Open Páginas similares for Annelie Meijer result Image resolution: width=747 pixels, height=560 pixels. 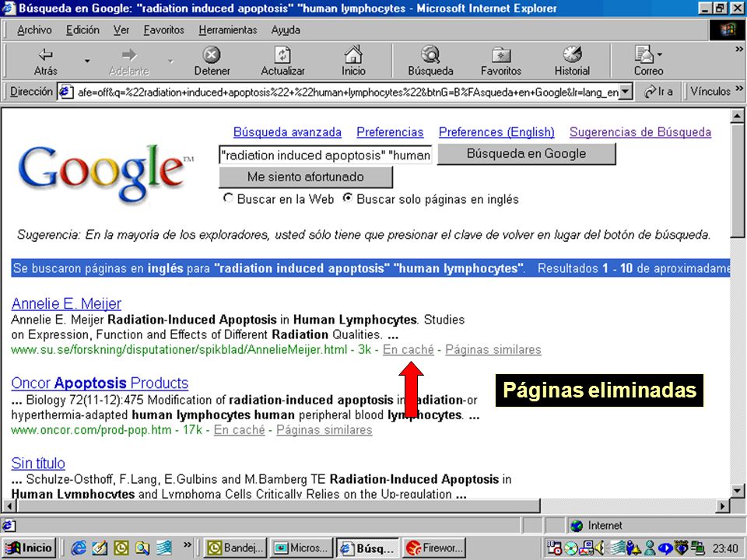[493, 349]
